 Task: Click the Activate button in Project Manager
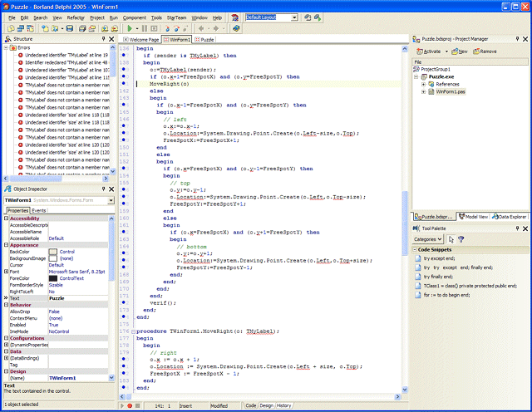coord(429,51)
